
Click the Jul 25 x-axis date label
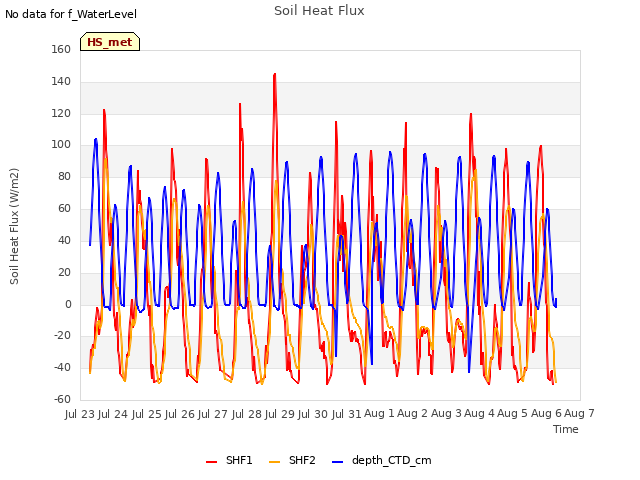pyautogui.click(x=147, y=414)
